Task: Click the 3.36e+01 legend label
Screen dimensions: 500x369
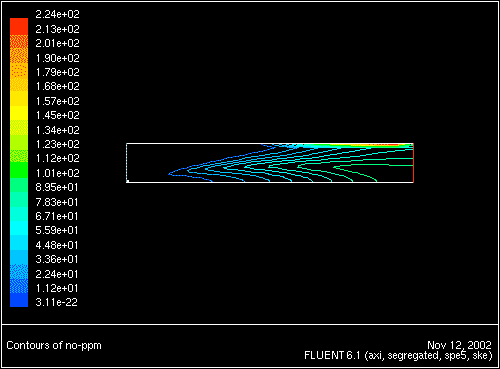Action: pos(57,259)
